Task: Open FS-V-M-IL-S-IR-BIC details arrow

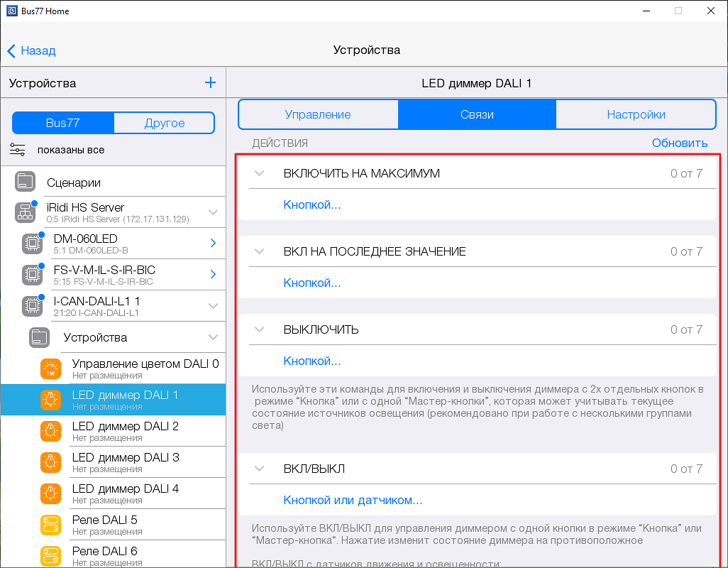Action: (x=213, y=274)
